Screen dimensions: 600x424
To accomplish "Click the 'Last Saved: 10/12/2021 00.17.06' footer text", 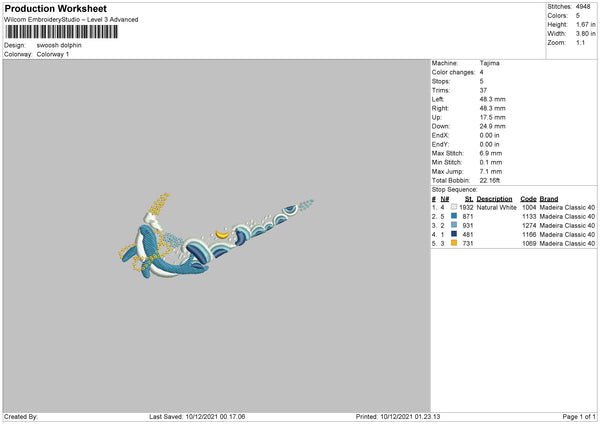I will (x=197, y=416).
